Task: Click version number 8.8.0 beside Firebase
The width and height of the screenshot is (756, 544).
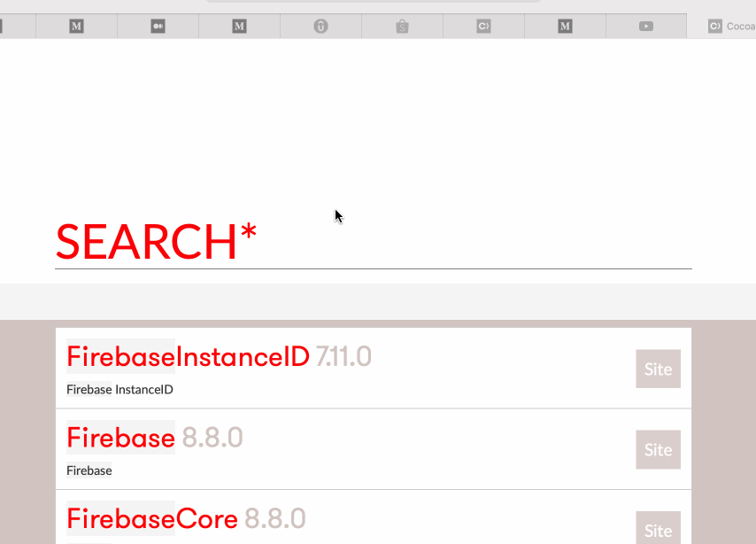Action: click(x=212, y=438)
